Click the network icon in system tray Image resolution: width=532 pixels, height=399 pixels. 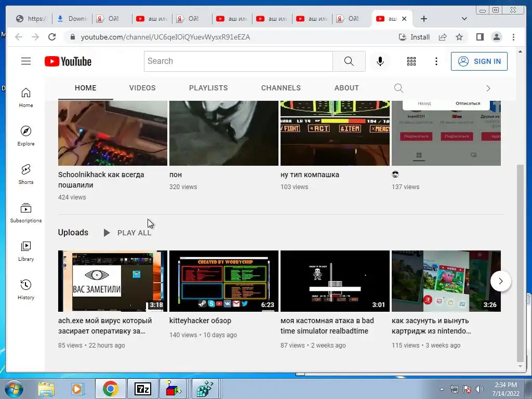(454, 389)
